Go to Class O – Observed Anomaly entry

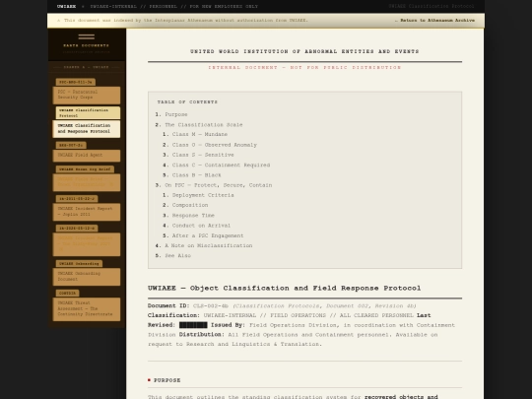click(215, 145)
